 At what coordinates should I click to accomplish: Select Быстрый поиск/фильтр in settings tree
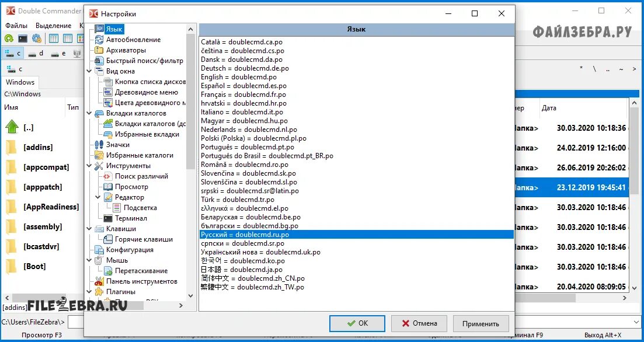[145, 61]
